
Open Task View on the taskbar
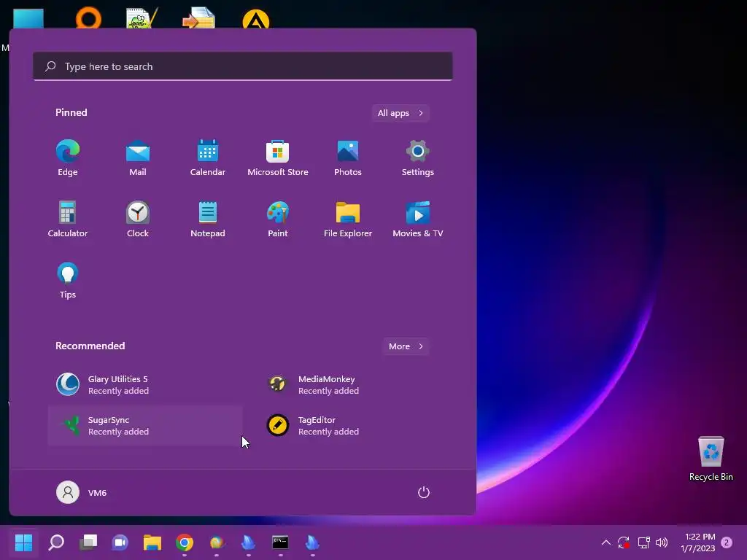(x=88, y=542)
